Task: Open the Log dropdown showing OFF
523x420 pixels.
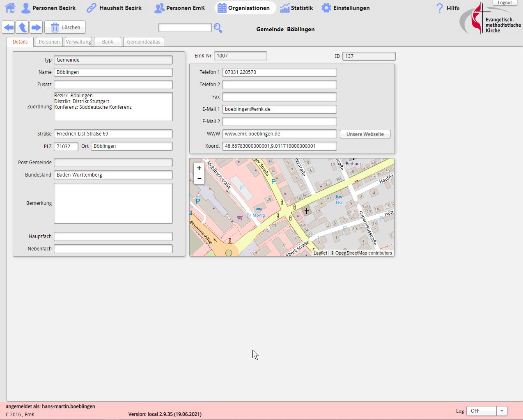Action: click(x=487, y=411)
